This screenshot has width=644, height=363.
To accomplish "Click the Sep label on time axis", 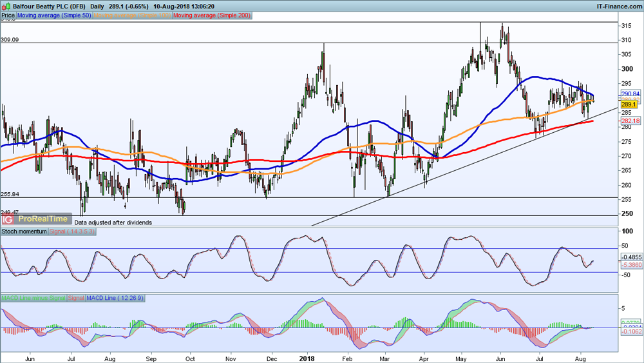I will 151,359.
